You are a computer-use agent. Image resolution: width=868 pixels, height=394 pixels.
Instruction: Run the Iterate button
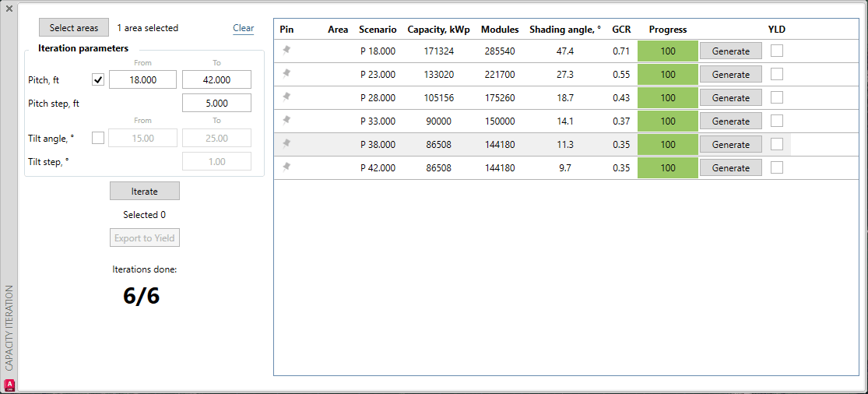pos(145,191)
